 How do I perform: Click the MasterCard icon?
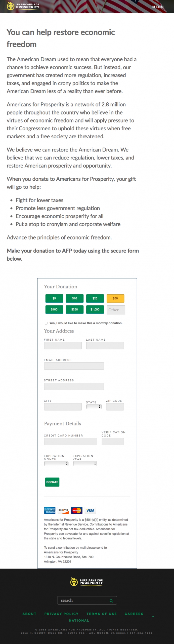click(x=77, y=510)
